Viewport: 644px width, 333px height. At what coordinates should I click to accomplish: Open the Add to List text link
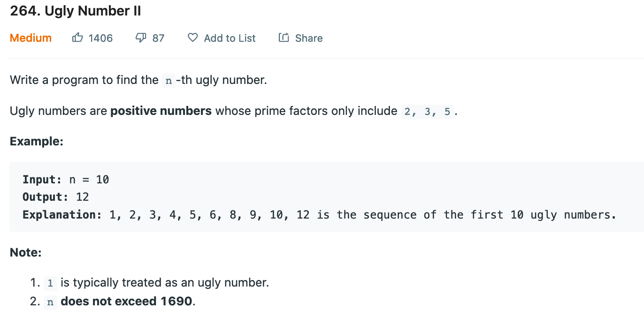pos(230,38)
